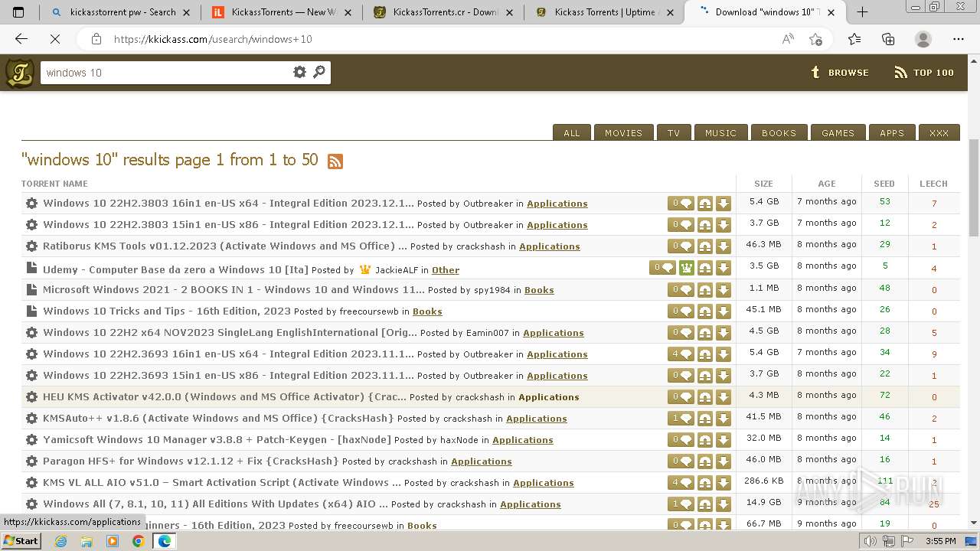This screenshot has width=980, height=551.
Task: Open advanced search gear in search box
Action: [299, 72]
